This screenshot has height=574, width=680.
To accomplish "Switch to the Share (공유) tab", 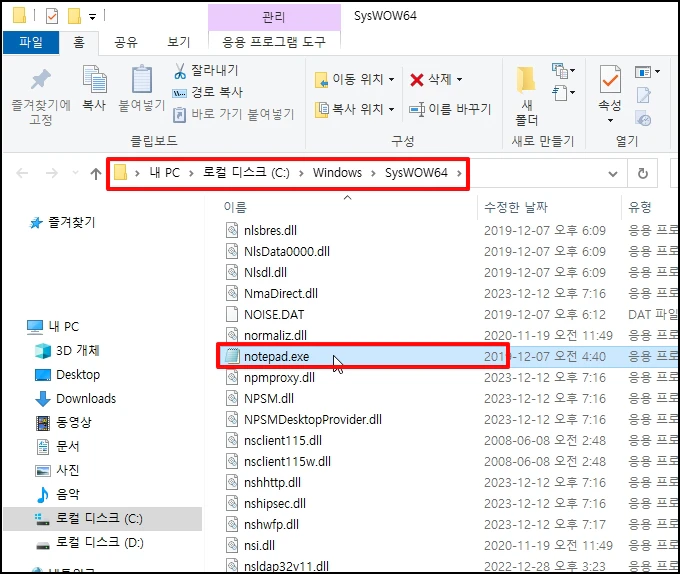I will [126, 42].
